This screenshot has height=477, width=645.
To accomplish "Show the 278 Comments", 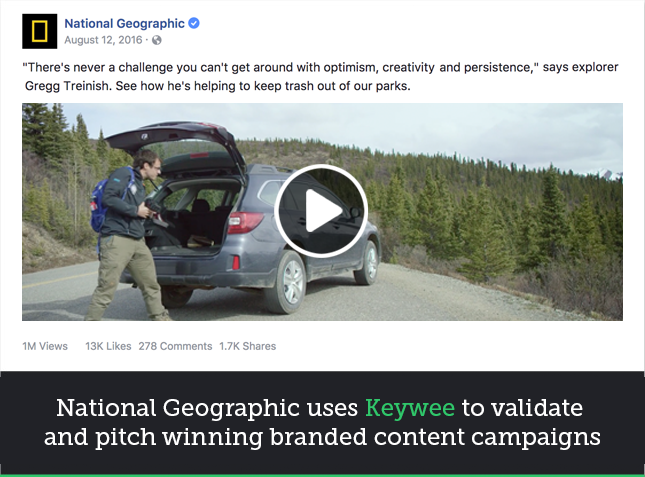I will pos(175,346).
